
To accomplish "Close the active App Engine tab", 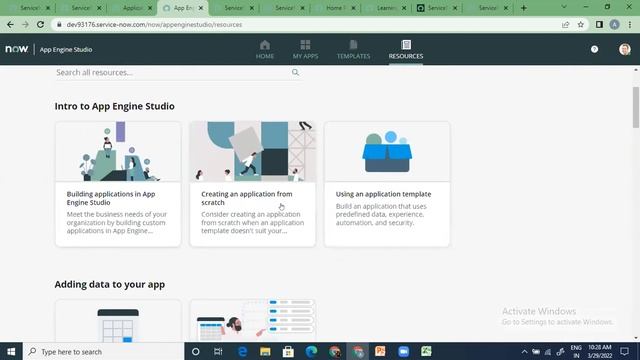I will tap(201, 8).
